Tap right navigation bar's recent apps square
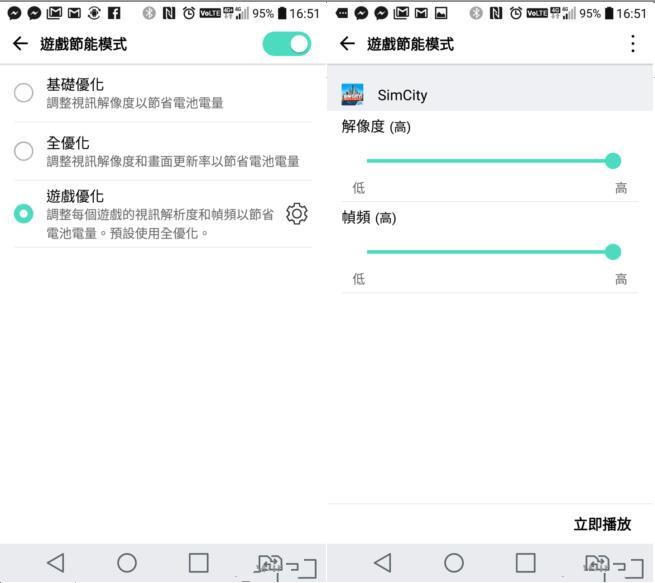Screen dimensions: 655x583 pos(526,563)
